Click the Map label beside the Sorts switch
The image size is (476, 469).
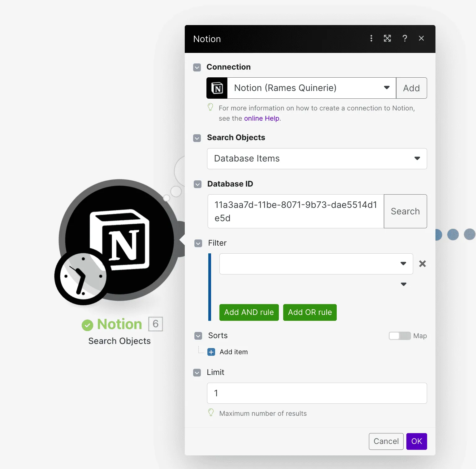tap(420, 336)
